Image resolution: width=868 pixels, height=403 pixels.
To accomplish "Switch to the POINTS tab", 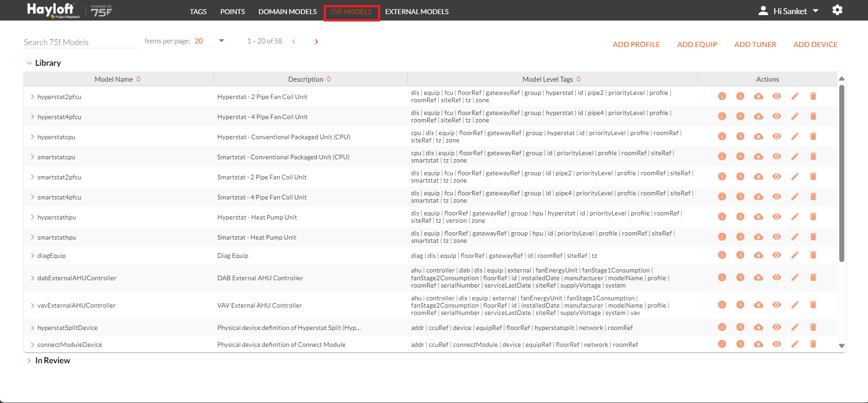I will click(232, 11).
